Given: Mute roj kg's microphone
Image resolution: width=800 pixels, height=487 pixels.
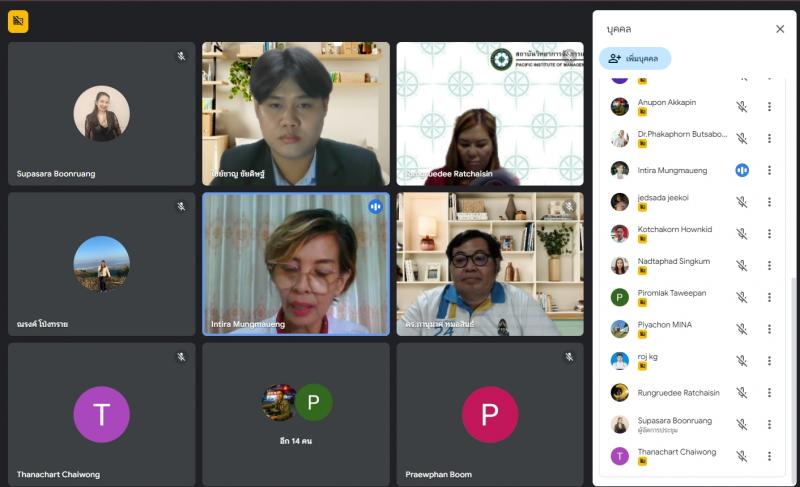Looking at the screenshot, I should coord(742,361).
